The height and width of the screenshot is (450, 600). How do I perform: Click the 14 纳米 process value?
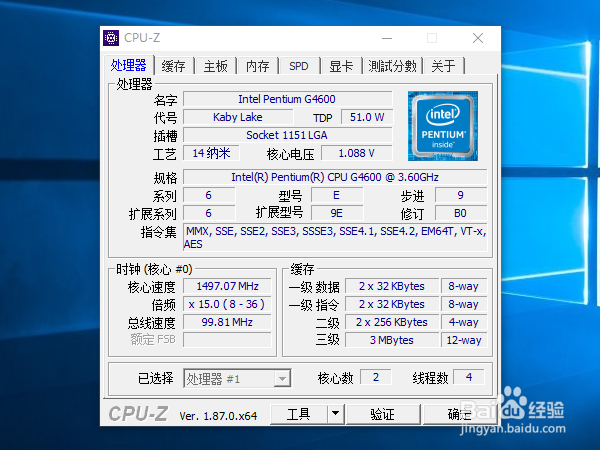point(212,153)
